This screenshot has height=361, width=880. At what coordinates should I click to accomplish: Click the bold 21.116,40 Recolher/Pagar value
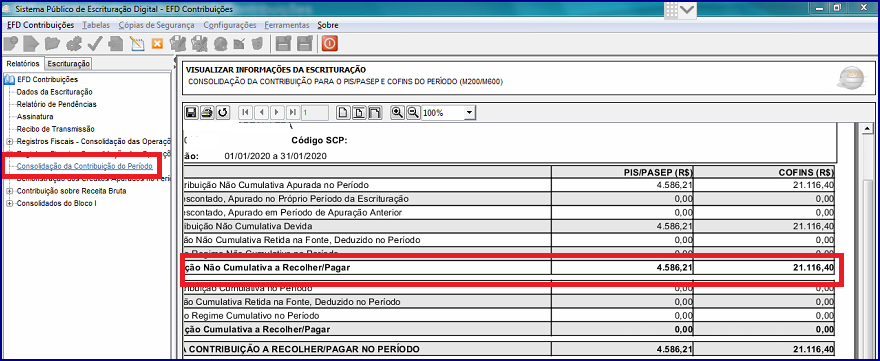(813, 268)
